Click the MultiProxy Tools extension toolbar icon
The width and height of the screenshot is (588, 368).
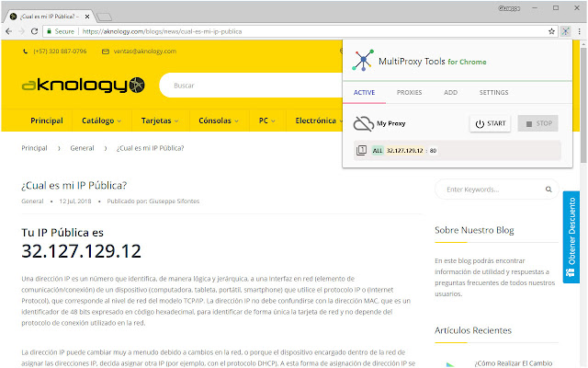565,31
